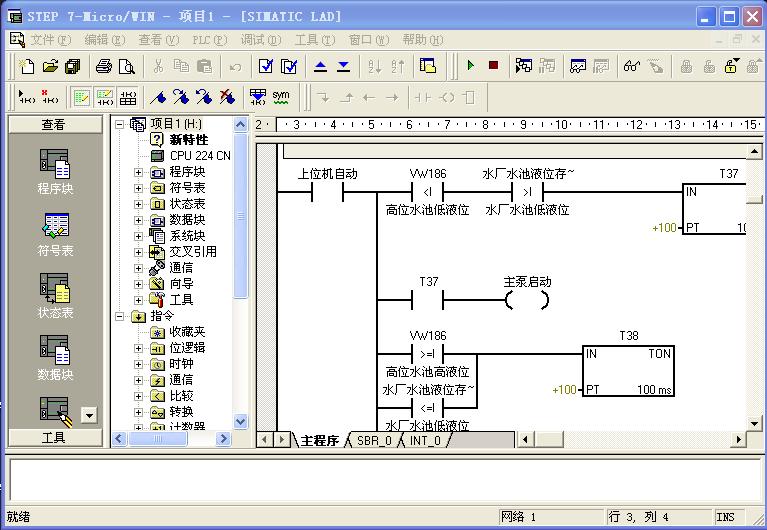This screenshot has width=767, height=530.
Task: Click the Upload from PLC icon
Action: [x=320, y=66]
